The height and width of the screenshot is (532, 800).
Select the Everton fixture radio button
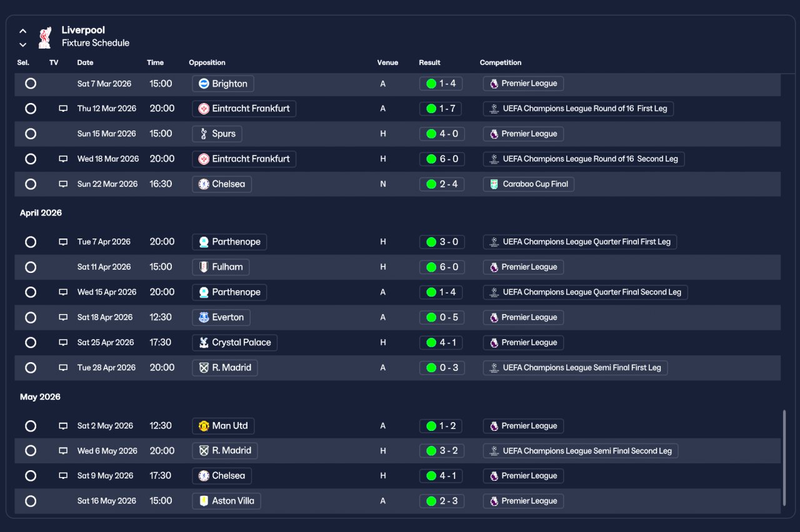click(x=31, y=317)
